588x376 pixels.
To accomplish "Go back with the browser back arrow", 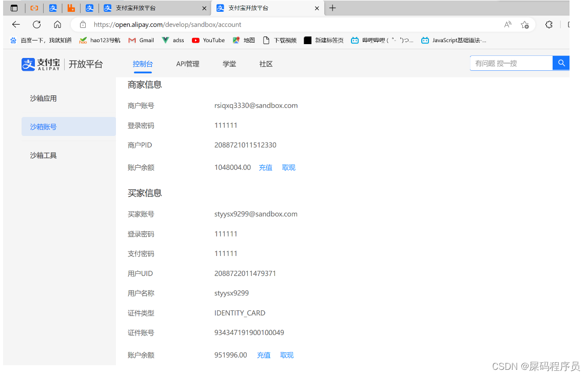I will (x=16, y=25).
